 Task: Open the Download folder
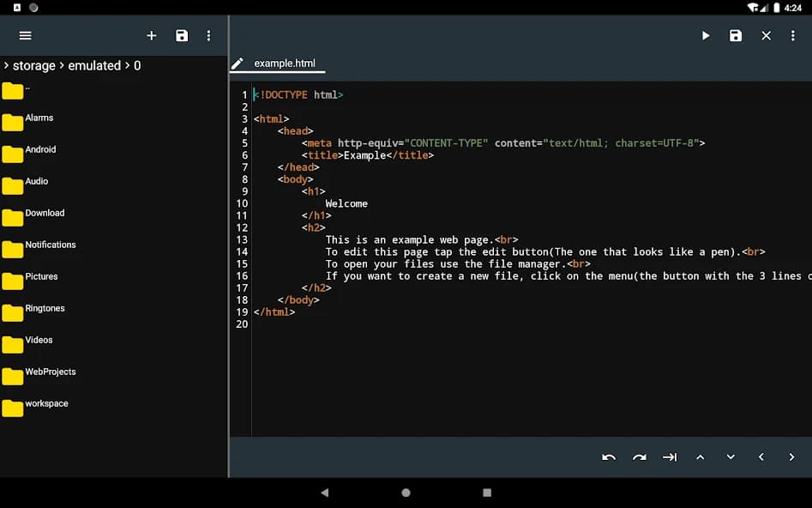pyautogui.click(x=45, y=213)
